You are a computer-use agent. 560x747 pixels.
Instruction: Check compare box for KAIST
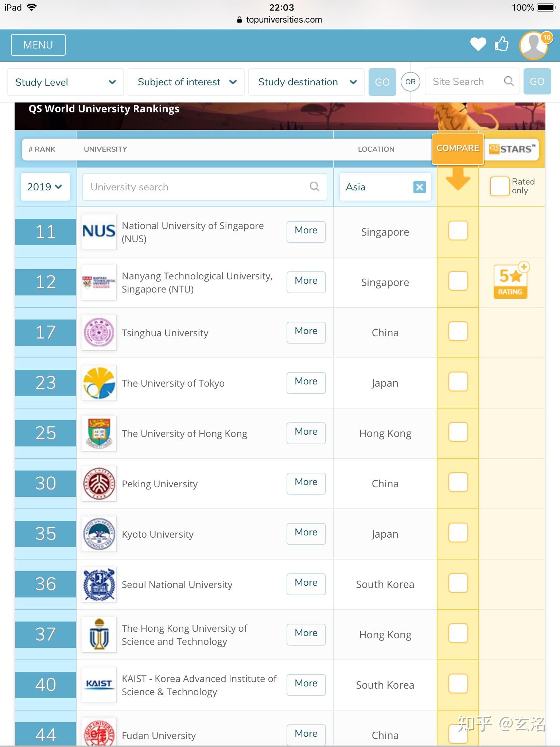click(458, 684)
